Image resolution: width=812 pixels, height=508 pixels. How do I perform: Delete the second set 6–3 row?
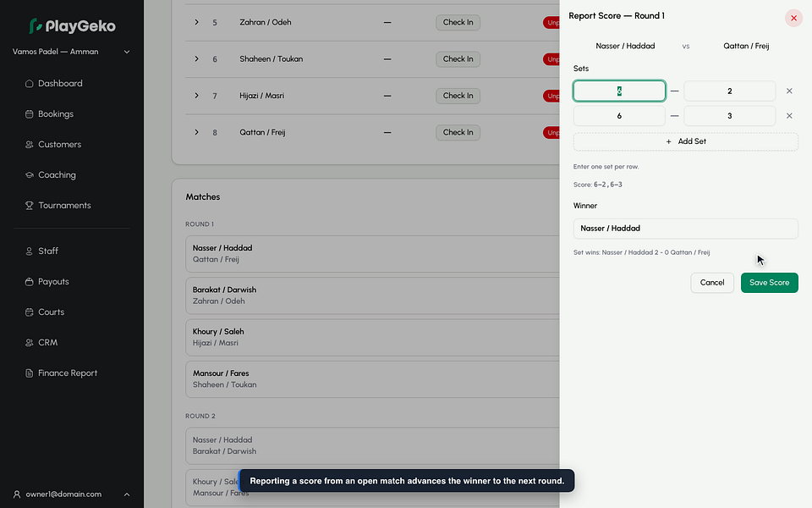click(789, 116)
